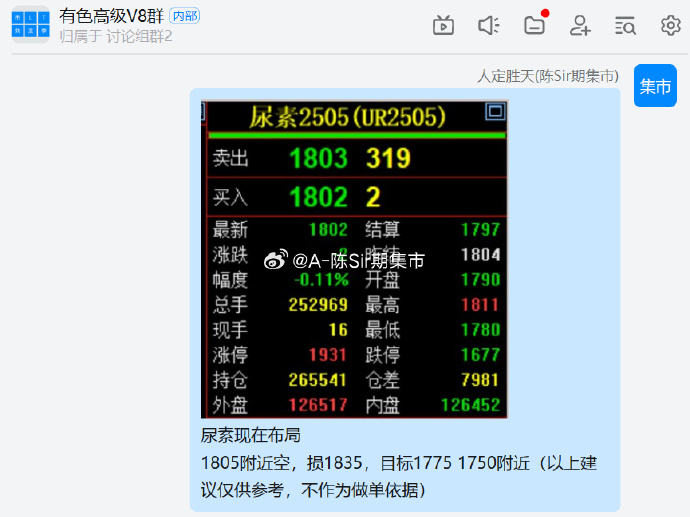Click the maximize box in quote panel
Image resolution: width=690 pixels, height=517 pixels.
[495, 111]
